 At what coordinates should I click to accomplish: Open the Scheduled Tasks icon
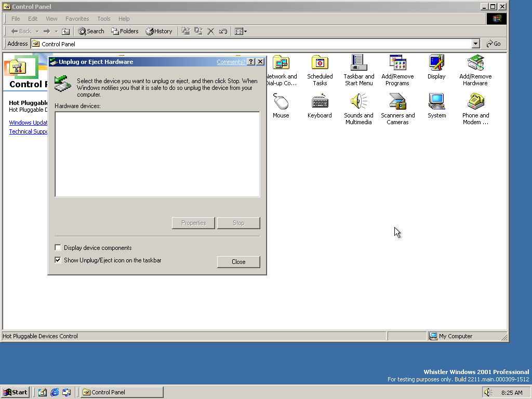[320, 71]
